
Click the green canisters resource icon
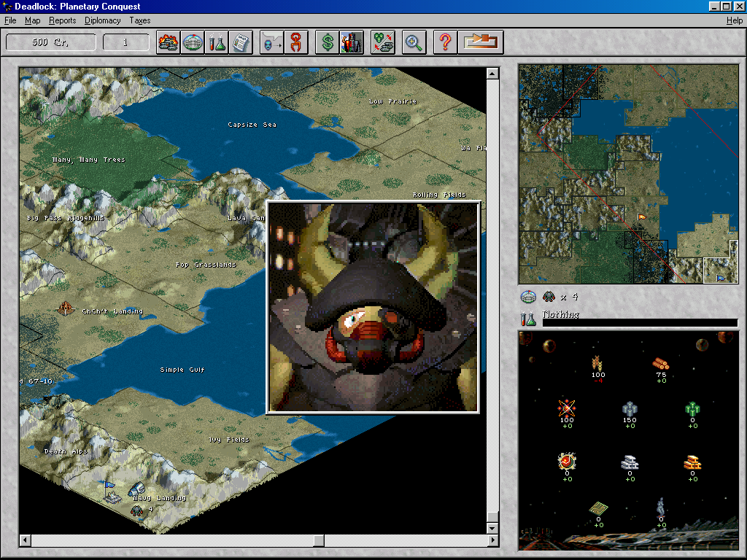coord(692,408)
